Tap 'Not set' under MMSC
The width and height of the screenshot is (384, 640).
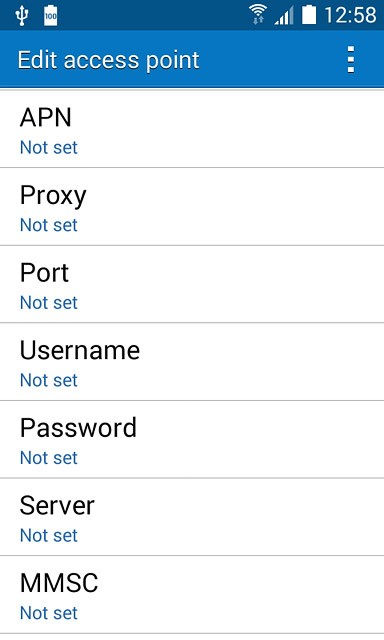(49, 613)
